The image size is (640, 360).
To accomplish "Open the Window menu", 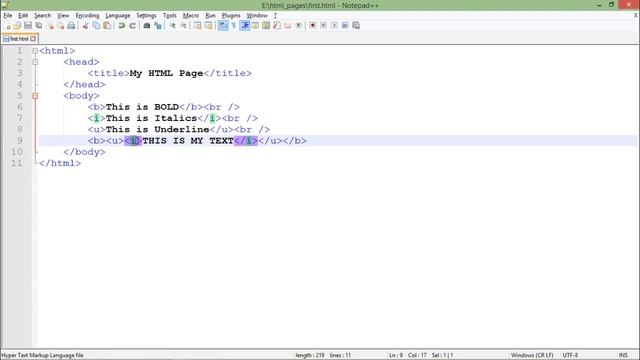I will pos(257,16).
